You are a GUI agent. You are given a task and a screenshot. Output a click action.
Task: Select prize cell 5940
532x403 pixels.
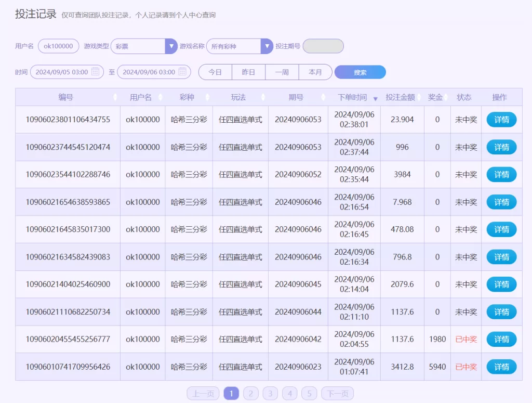(x=437, y=367)
